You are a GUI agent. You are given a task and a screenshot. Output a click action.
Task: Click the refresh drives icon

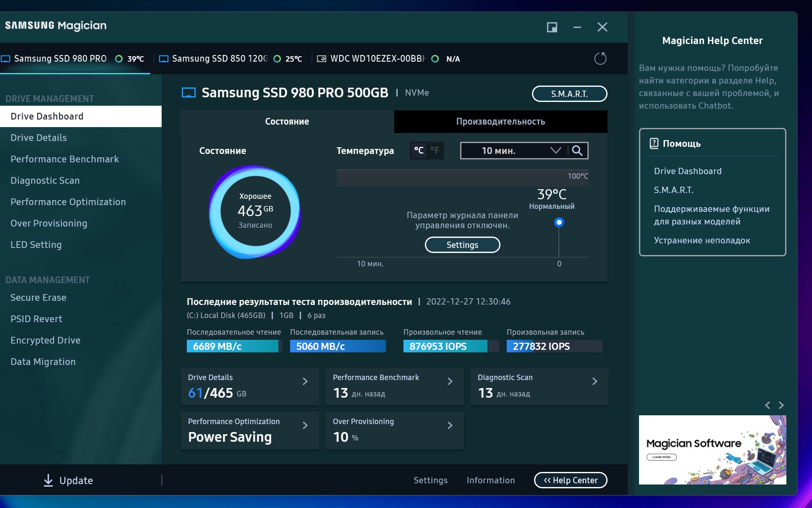(600, 58)
